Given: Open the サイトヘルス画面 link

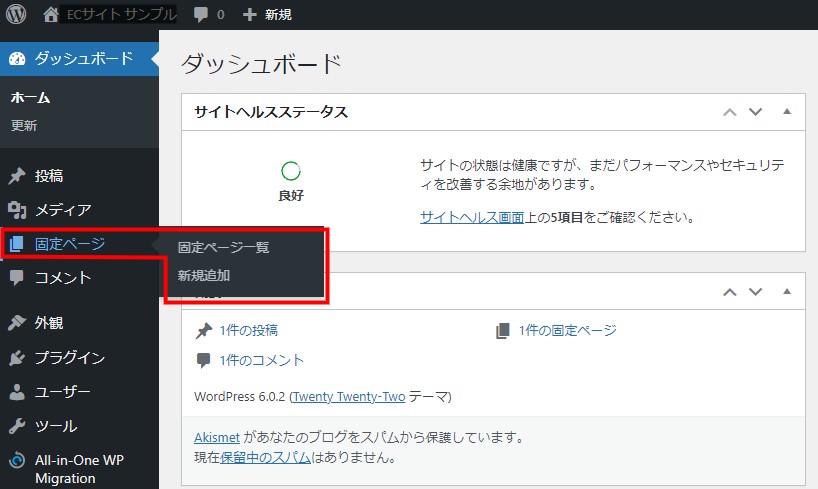Looking at the screenshot, I should coord(472,217).
